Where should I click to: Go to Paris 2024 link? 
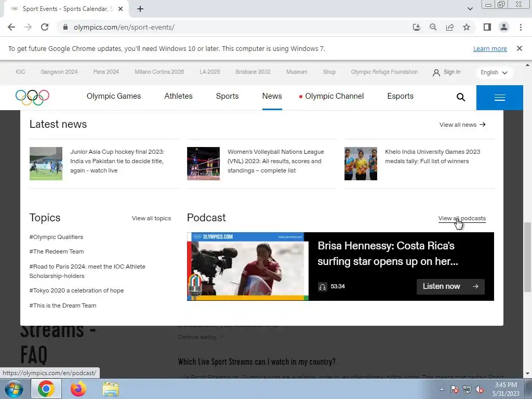pyautogui.click(x=106, y=72)
